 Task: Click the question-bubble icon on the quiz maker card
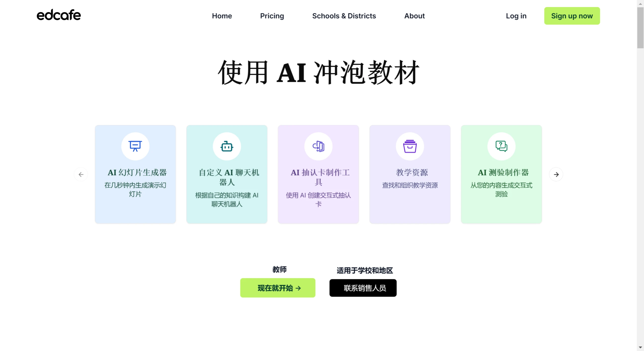501,146
